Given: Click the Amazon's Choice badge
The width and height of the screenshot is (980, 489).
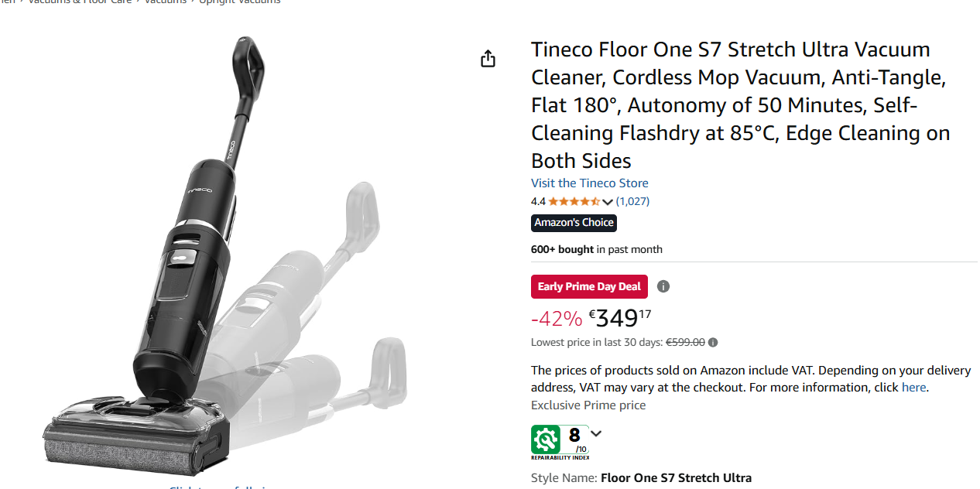Looking at the screenshot, I should click(574, 223).
